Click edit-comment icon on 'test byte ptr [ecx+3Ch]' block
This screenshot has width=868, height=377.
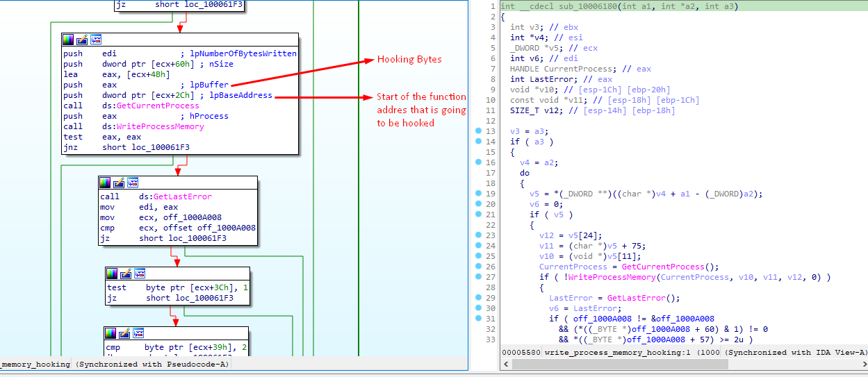point(126,274)
